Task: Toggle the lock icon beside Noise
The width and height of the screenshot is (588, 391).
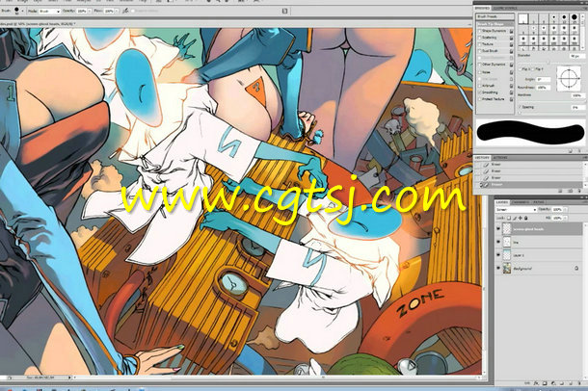Action: click(511, 72)
